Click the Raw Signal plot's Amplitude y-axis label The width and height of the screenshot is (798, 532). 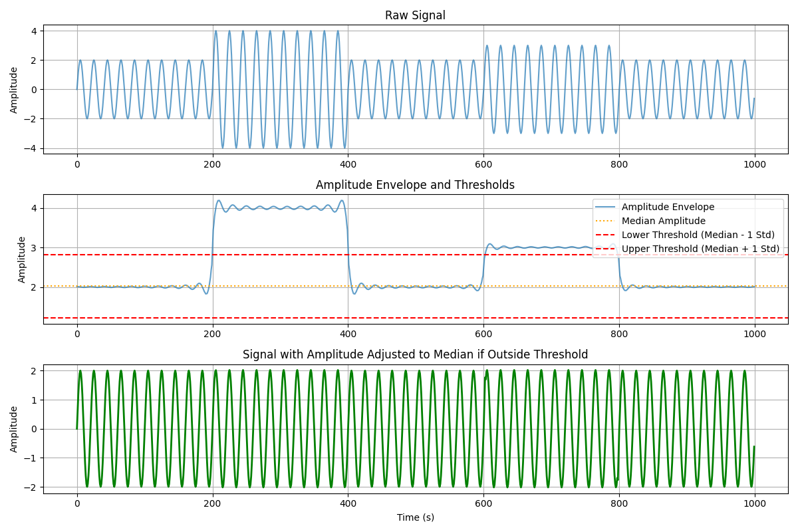(14, 89)
